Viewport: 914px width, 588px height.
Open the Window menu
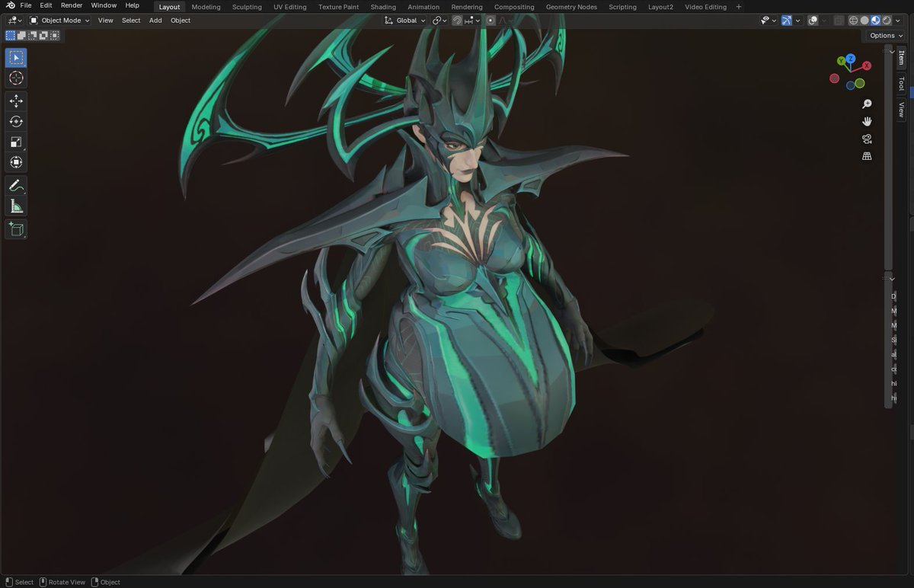point(104,5)
